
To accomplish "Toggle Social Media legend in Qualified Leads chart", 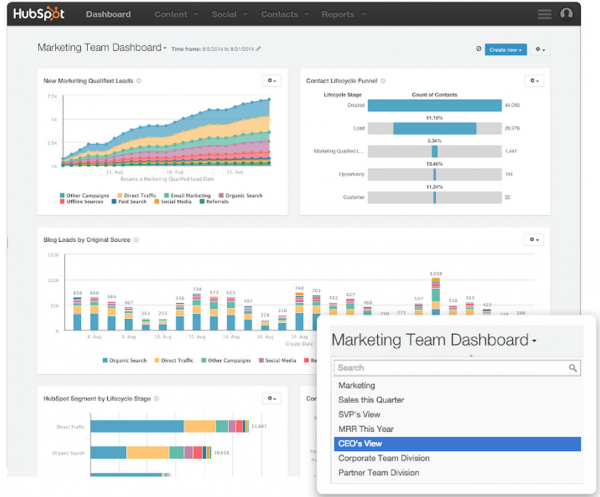I will point(173,201).
